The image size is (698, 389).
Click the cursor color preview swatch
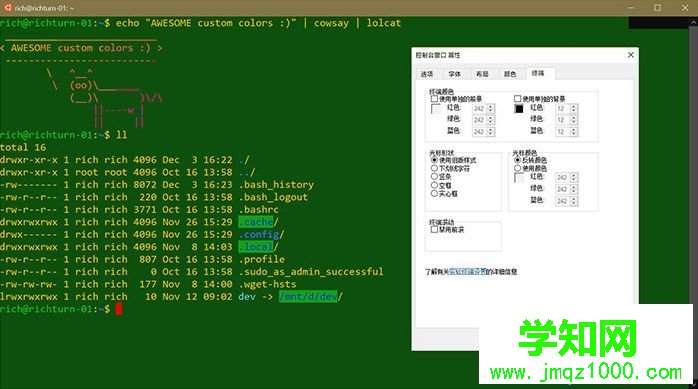tap(519, 178)
